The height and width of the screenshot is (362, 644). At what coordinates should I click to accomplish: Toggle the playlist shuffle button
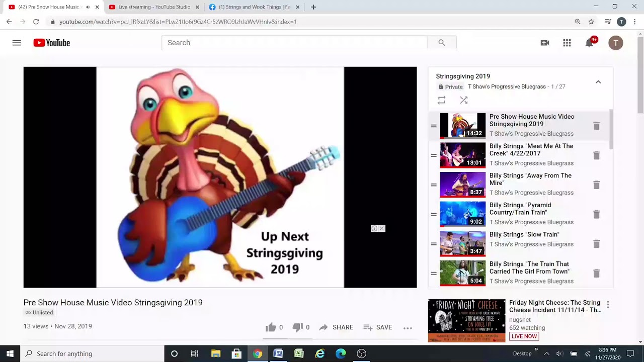[464, 100]
